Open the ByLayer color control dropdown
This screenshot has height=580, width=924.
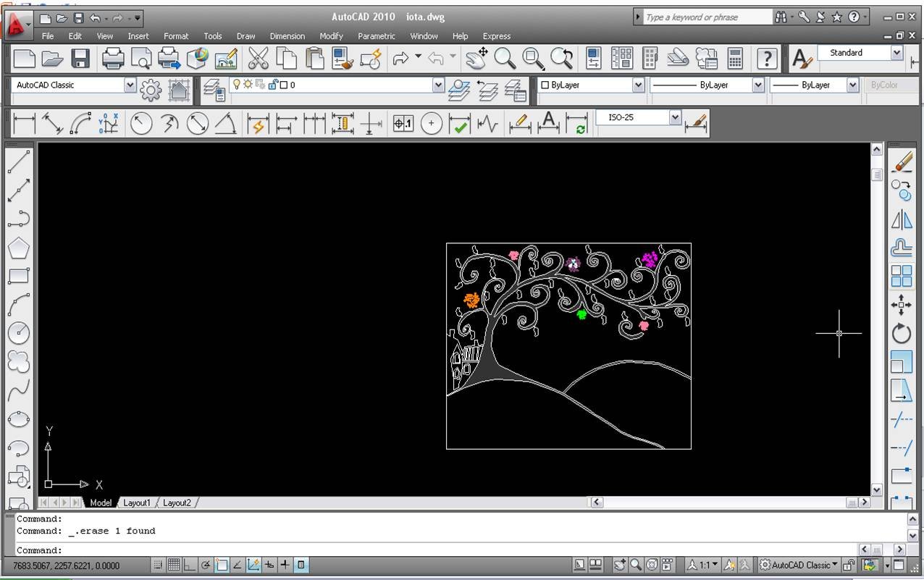638,85
